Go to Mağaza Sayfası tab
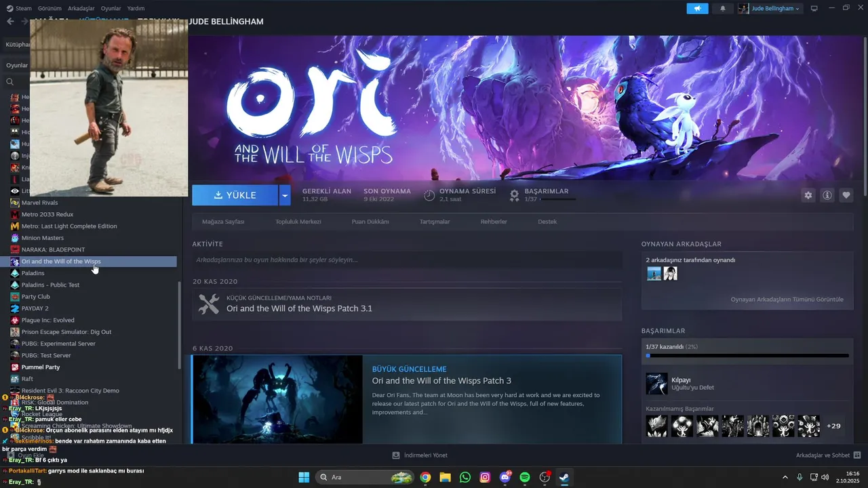This screenshot has height=488, width=868. tap(223, 222)
